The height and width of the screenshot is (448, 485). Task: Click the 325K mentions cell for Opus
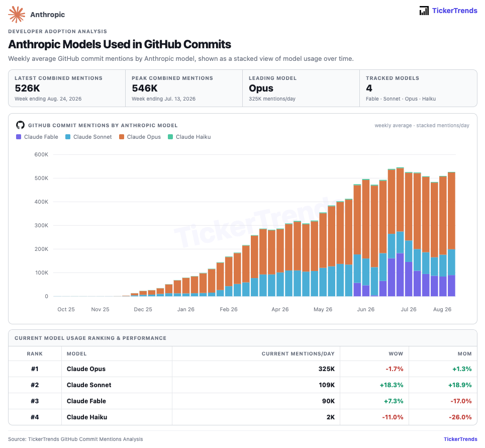coord(327,369)
